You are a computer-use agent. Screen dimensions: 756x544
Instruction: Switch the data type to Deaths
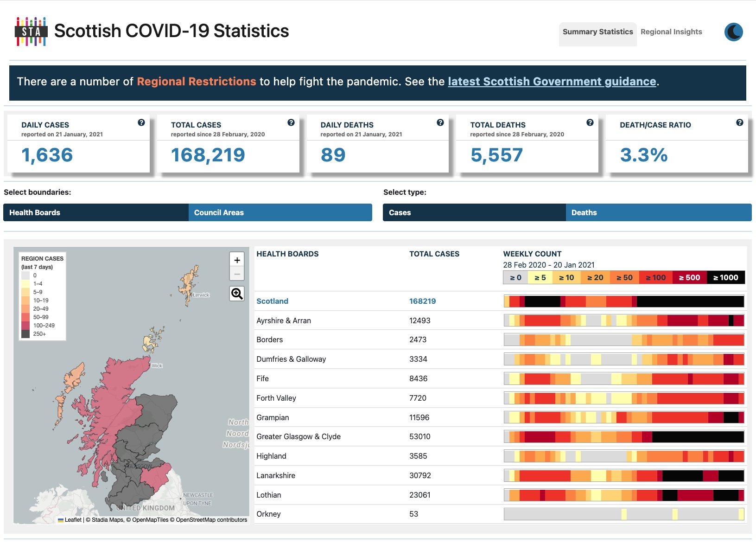(659, 212)
